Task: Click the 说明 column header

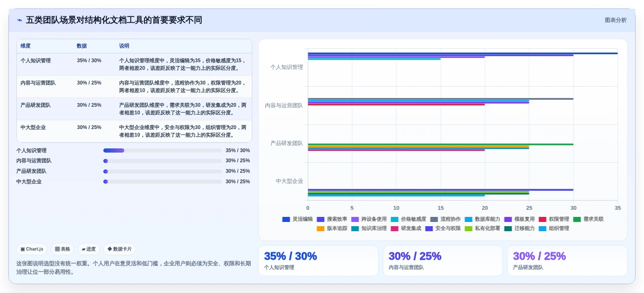Action: 124,46
